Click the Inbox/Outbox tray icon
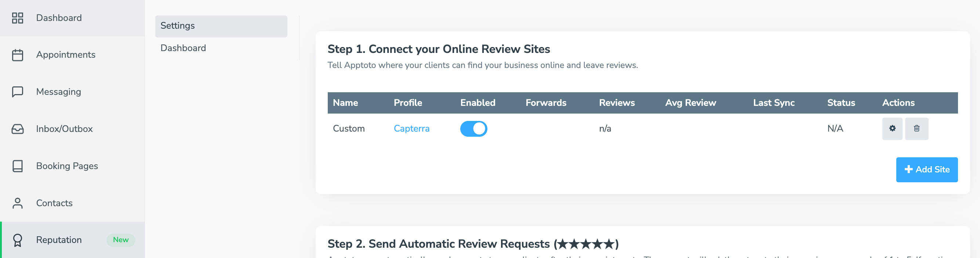The width and height of the screenshot is (980, 258). pos(18,129)
